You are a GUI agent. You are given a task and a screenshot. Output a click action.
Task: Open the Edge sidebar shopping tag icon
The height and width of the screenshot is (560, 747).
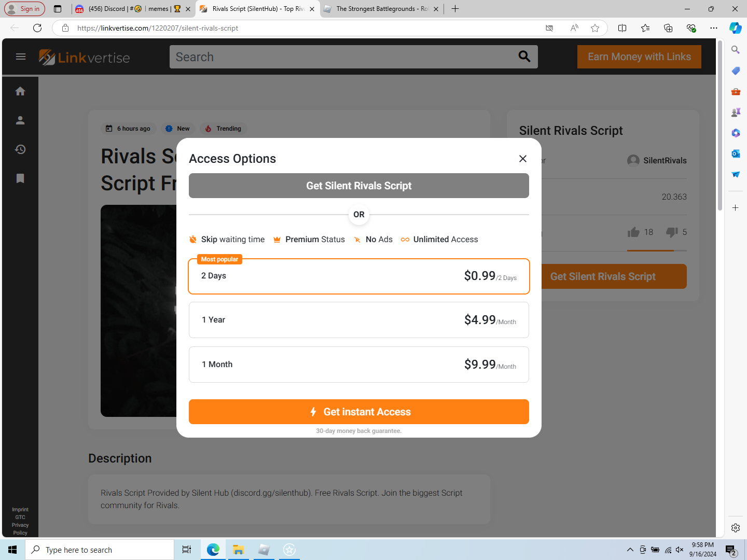pos(736,71)
